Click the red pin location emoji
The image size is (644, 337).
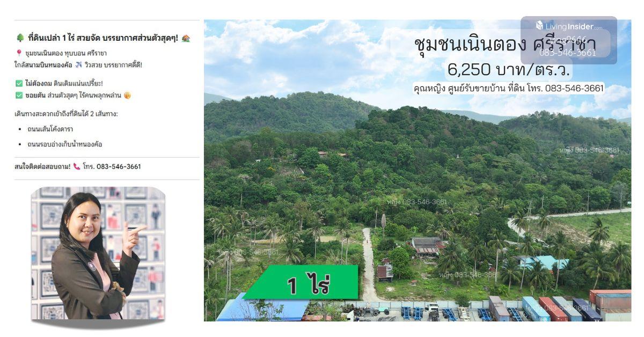pyautogui.click(x=19, y=53)
